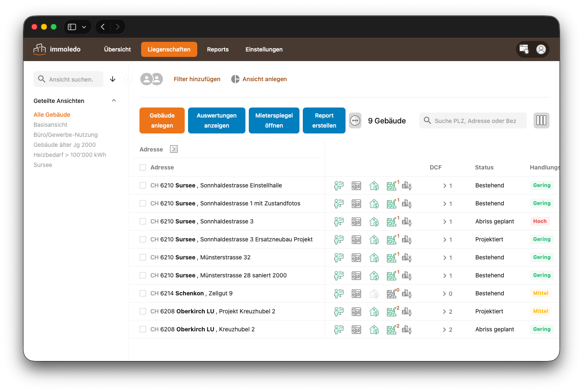Click Auswertungen anzeigen button
Image resolution: width=583 pixels, height=392 pixels.
217,120
